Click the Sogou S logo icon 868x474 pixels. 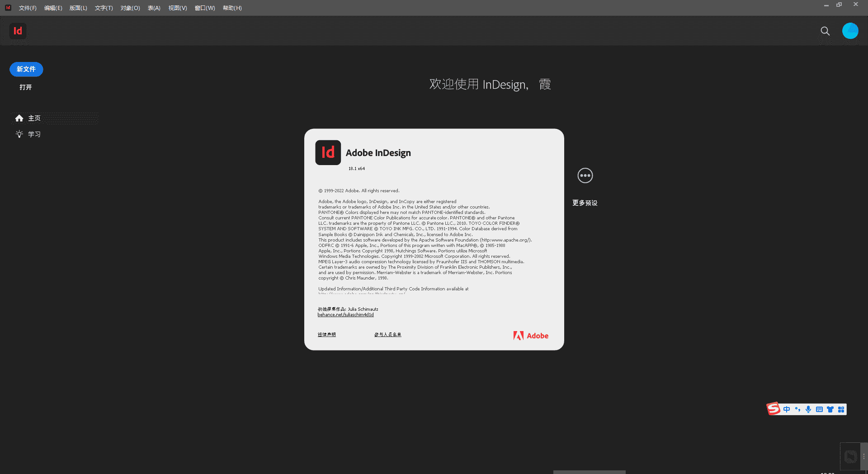[774, 409]
